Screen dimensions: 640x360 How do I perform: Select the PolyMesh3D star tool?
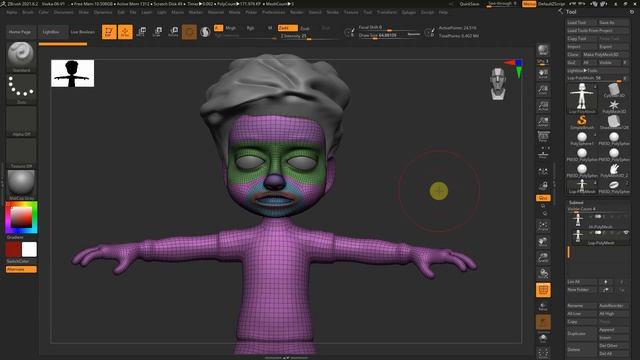pyautogui.click(x=613, y=107)
